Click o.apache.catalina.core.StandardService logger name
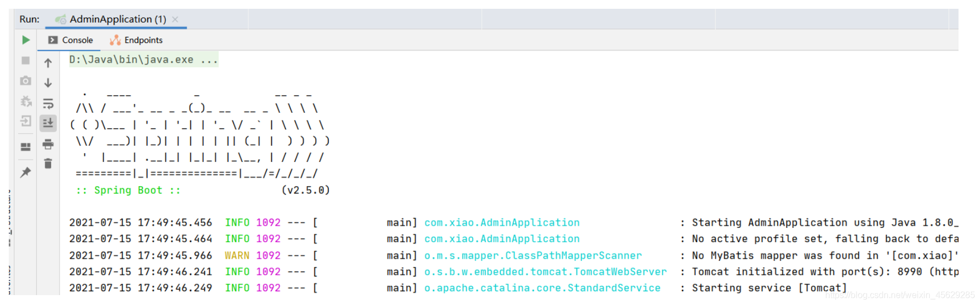 pyautogui.click(x=542, y=288)
